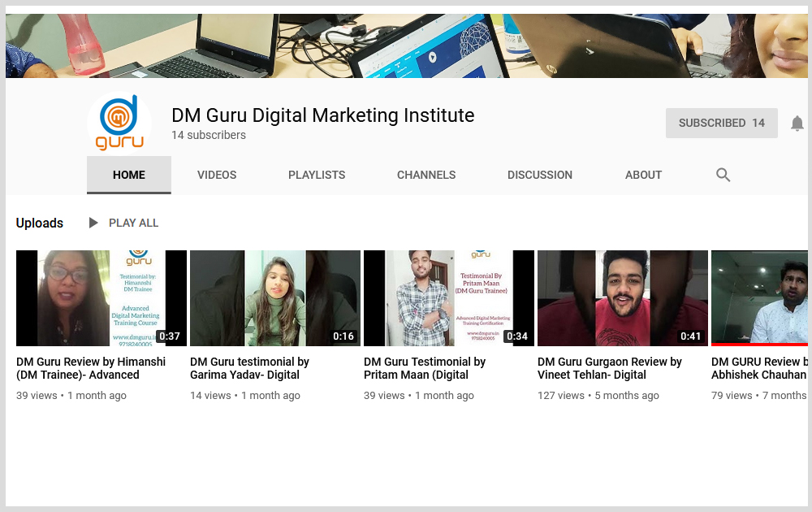Open the Videos tab

pos(217,176)
